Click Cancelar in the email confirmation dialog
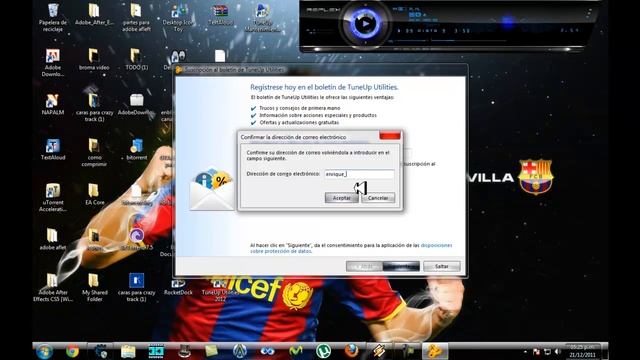 (x=378, y=198)
